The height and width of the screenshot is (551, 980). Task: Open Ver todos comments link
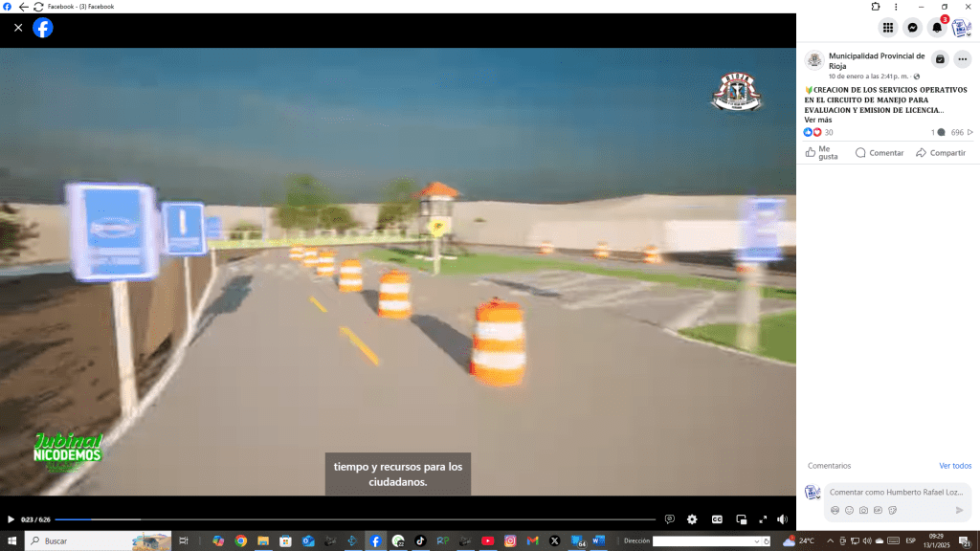coord(954,466)
